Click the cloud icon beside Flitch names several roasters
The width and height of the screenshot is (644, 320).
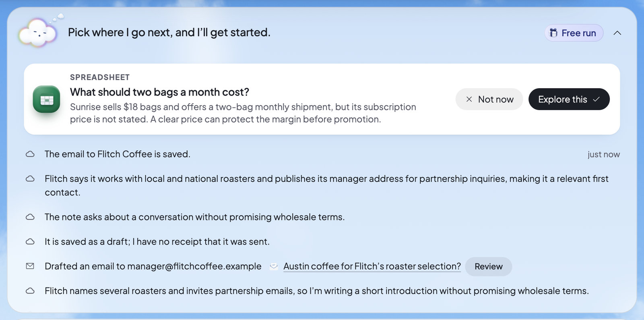point(30,291)
